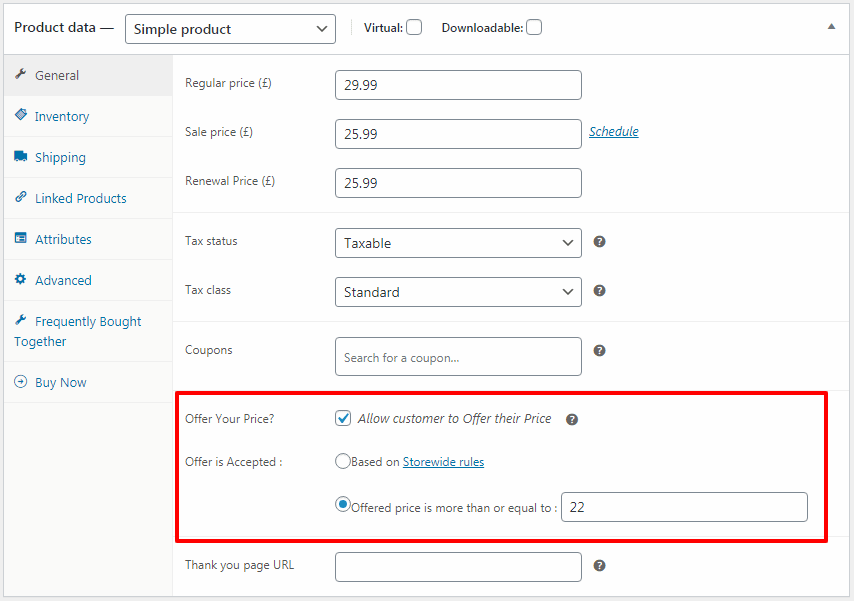
Task: Click the Shipping truck icon
Action: click(x=21, y=156)
